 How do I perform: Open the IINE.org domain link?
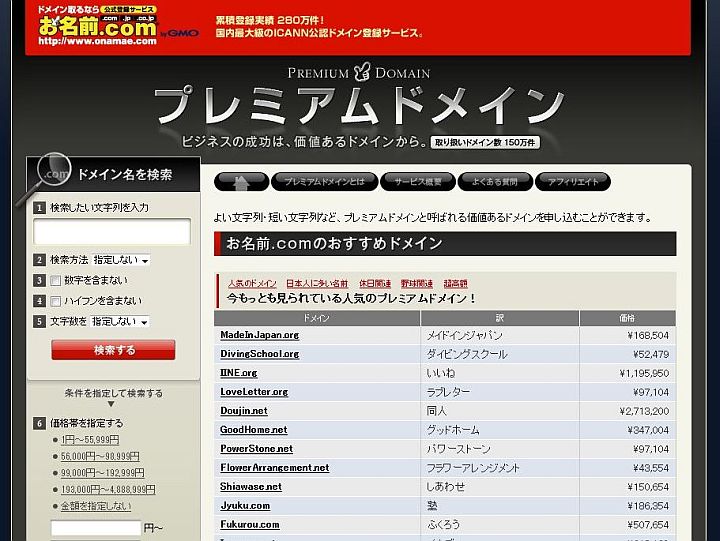[x=239, y=373]
